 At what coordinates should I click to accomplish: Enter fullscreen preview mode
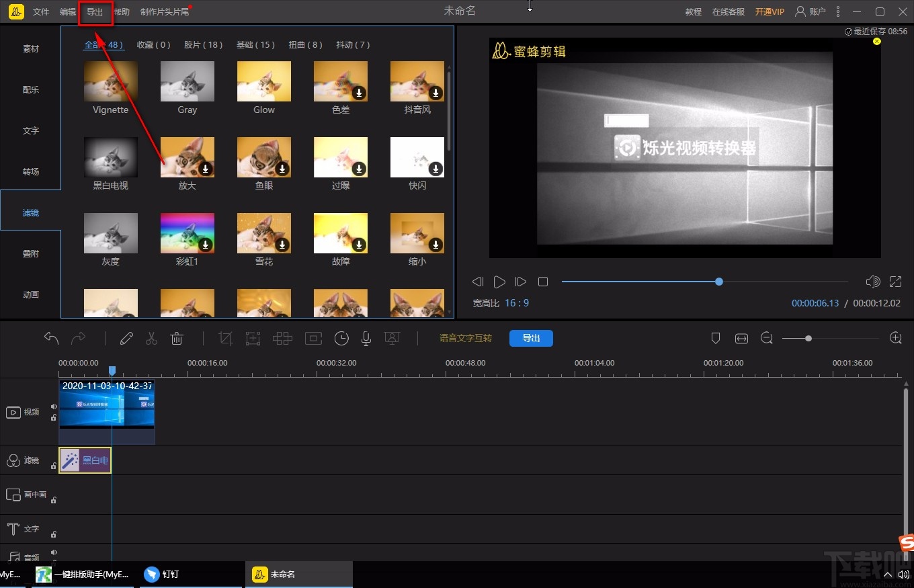click(895, 282)
